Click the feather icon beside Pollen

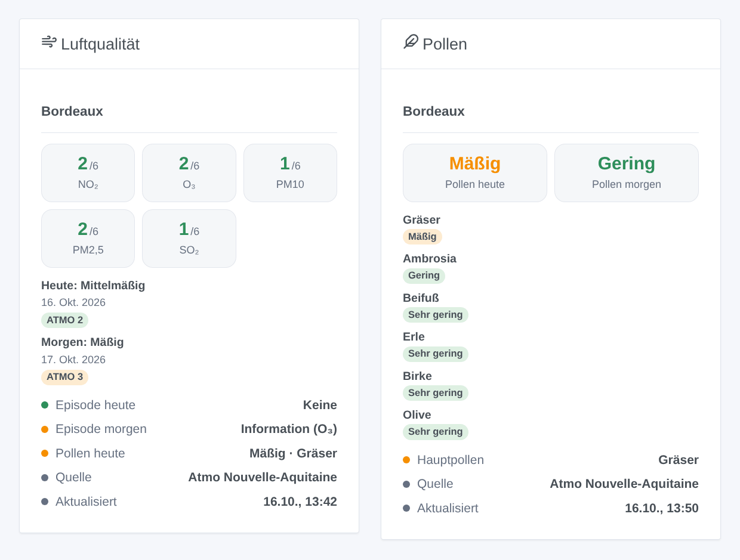click(x=411, y=42)
